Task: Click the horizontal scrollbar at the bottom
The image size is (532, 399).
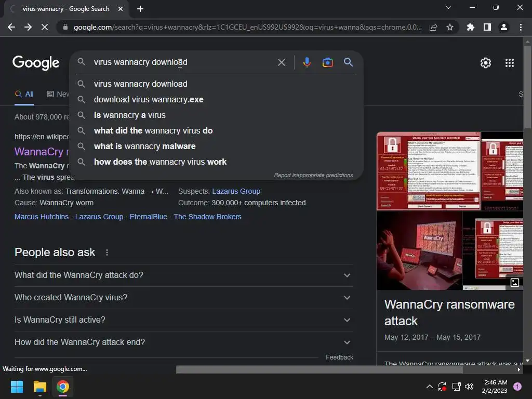Action: [x=319, y=370]
